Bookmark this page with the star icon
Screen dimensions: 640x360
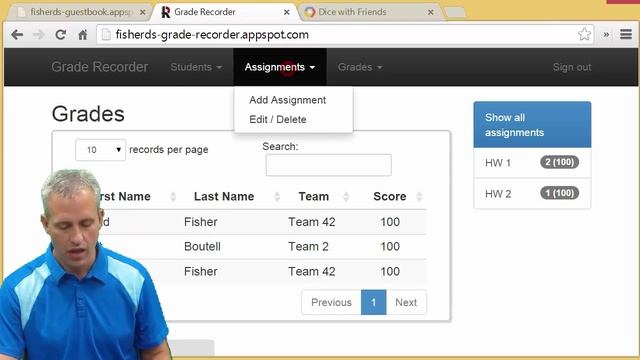[584, 35]
